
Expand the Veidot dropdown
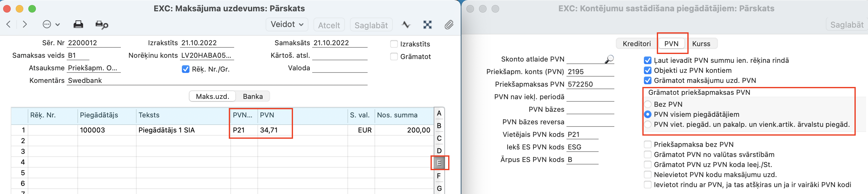click(x=287, y=24)
